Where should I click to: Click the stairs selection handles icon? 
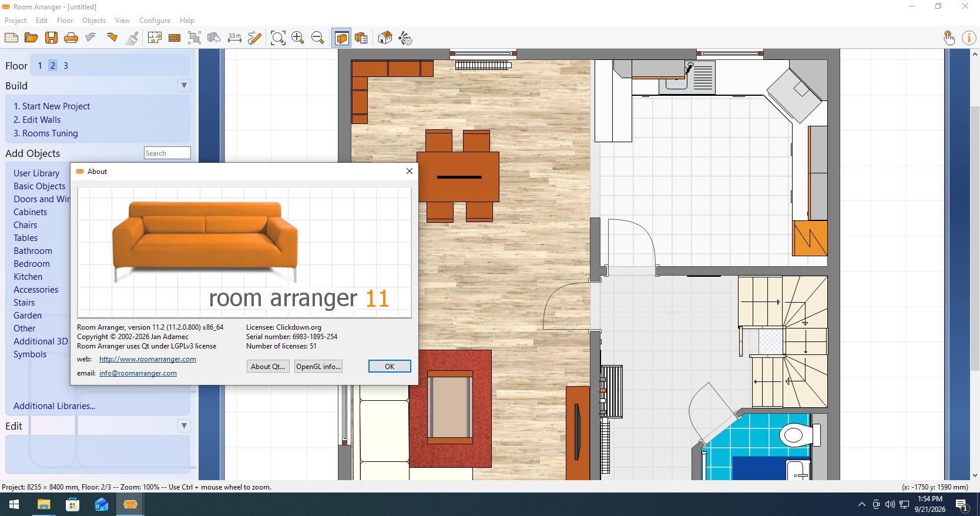pos(194,38)
